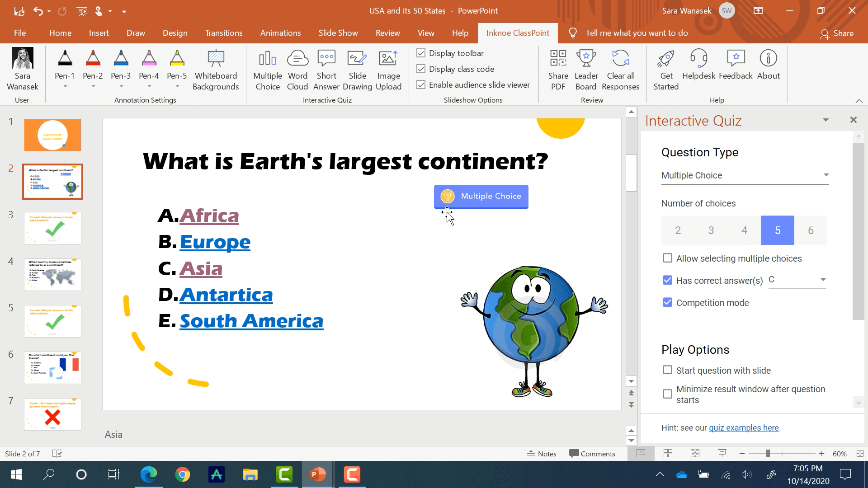The height and width of the screenshot is (488, 868).
Task: Open the Animations ribbon tab
Action: coord(280,33)
